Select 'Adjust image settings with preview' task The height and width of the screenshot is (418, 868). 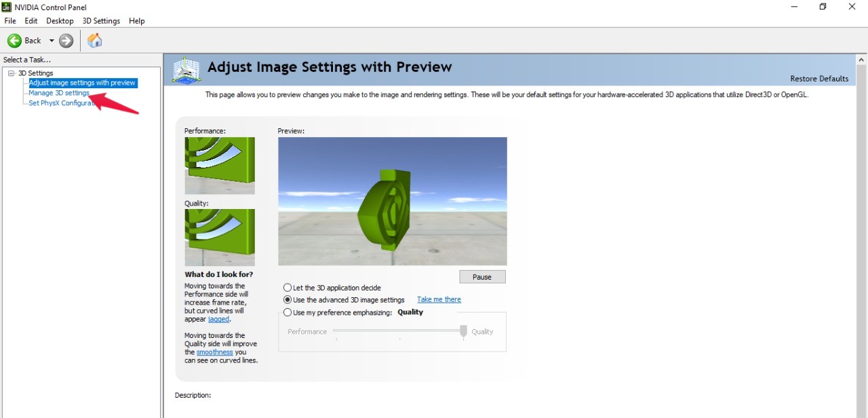82,83
